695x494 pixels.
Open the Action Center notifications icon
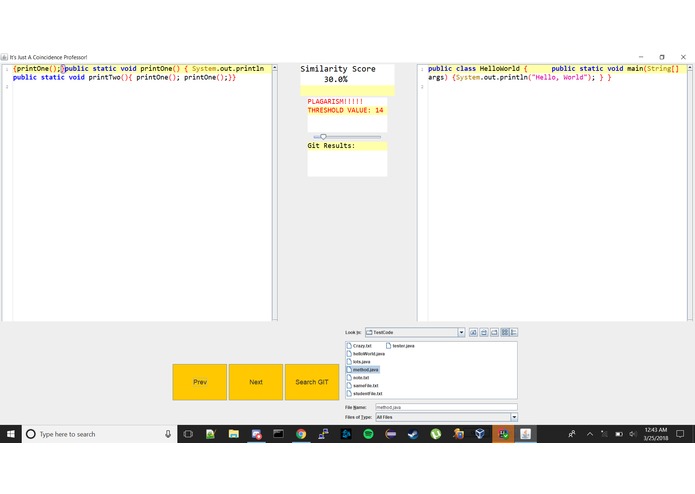(x=680, y=434)
